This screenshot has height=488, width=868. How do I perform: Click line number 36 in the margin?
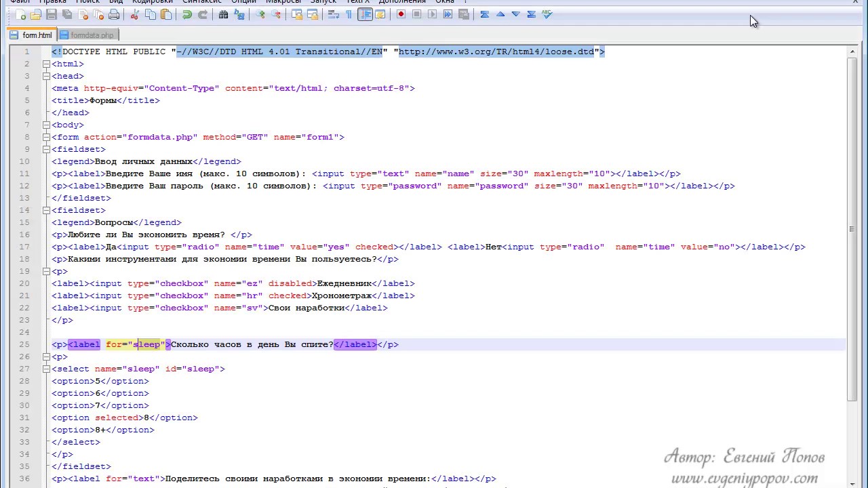[x=24, y=479]
